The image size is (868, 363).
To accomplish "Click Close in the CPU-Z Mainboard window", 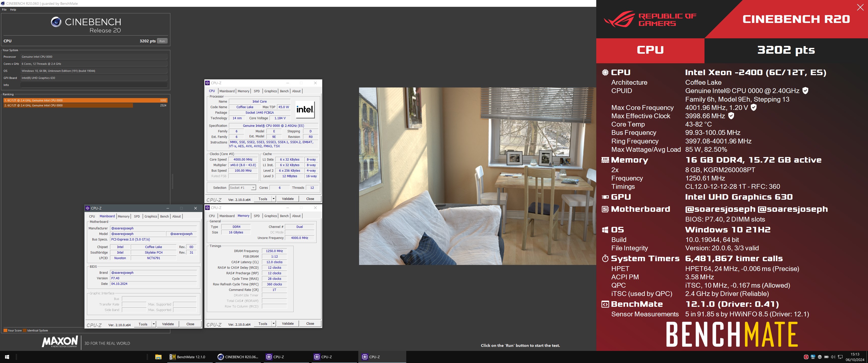I will click(x=191, y=324).
